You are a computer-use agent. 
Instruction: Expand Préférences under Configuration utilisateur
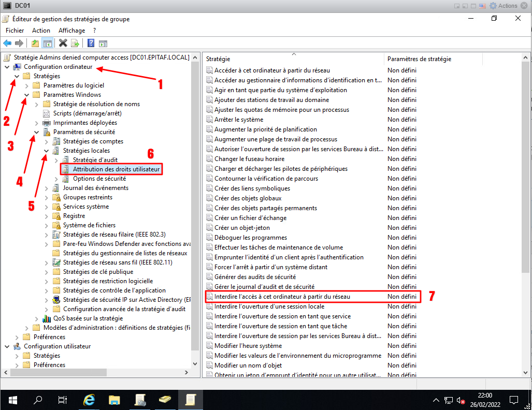click(17, 365)
